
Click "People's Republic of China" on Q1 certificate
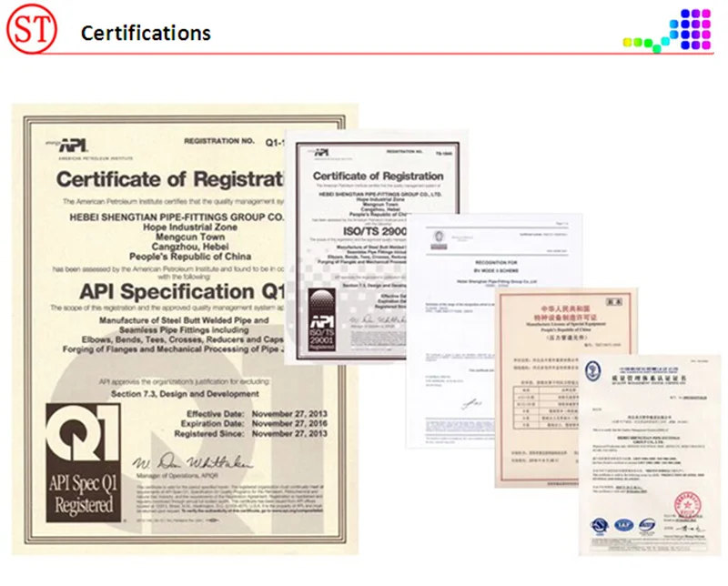pos(190,257)
